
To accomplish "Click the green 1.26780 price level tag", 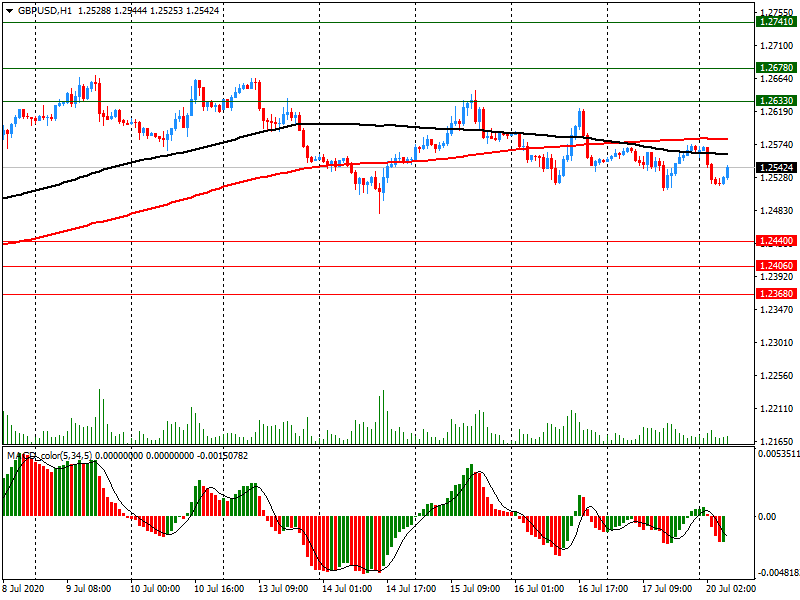I will (776, 69).
